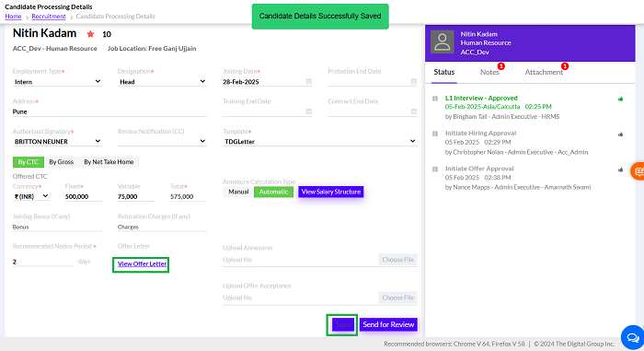Screen dimensions: 644x351
Task: Click thumbs-up icon beside Initiate Hiring Approval
Action: coord(621,135)
